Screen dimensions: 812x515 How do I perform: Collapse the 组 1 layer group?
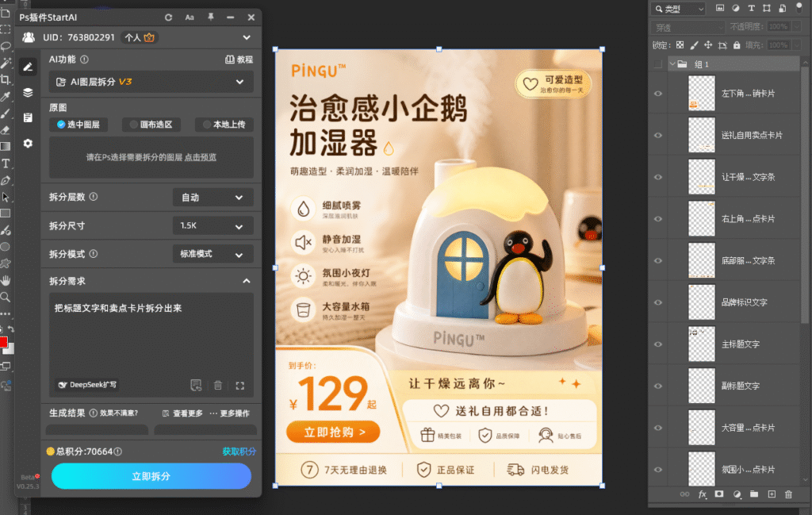pos(672,64)
